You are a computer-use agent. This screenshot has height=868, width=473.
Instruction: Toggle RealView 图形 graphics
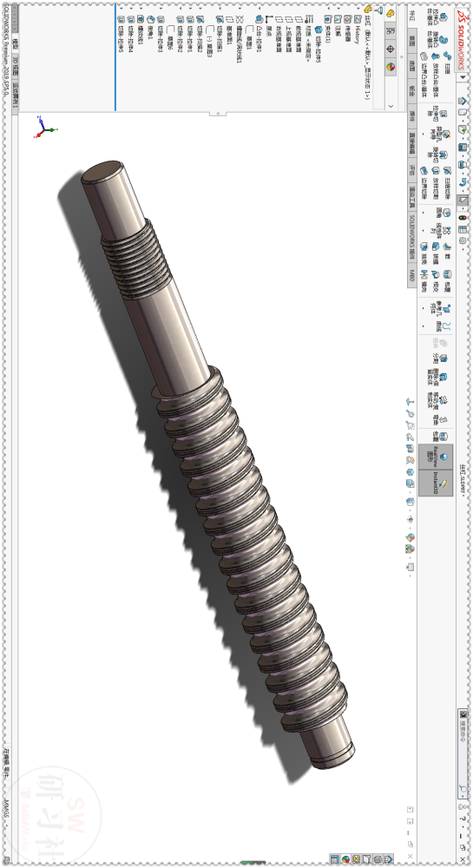(436, 457)
